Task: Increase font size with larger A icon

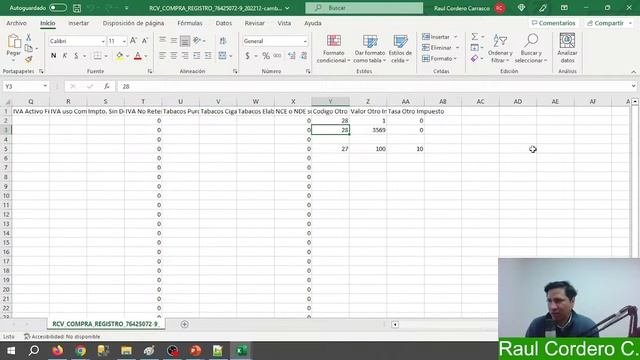Action: pyautogui.click(x=133, y=41)
